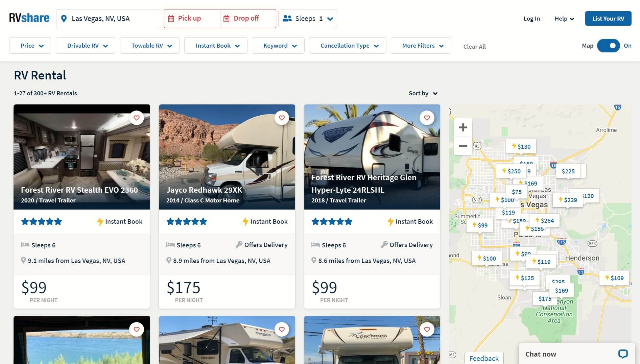Select the $119 marker near Henderson
640x364 pixels.
click(x=541, y=261)
